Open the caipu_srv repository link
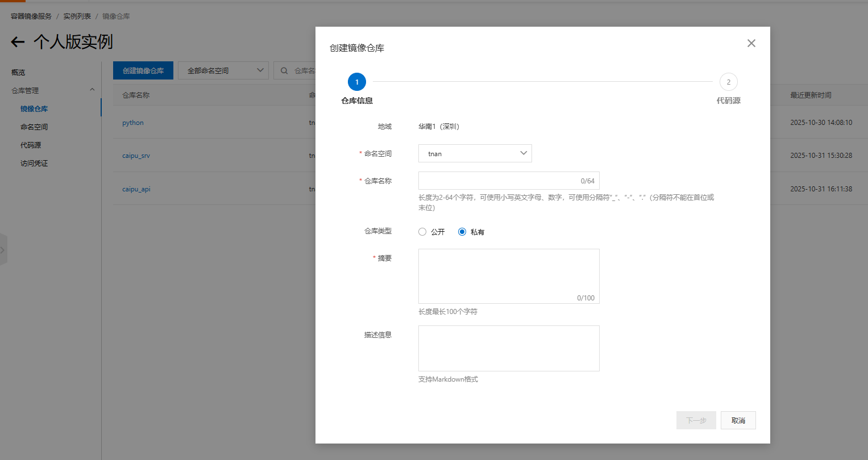The image size is (868, 460). [x=136, y=155]
